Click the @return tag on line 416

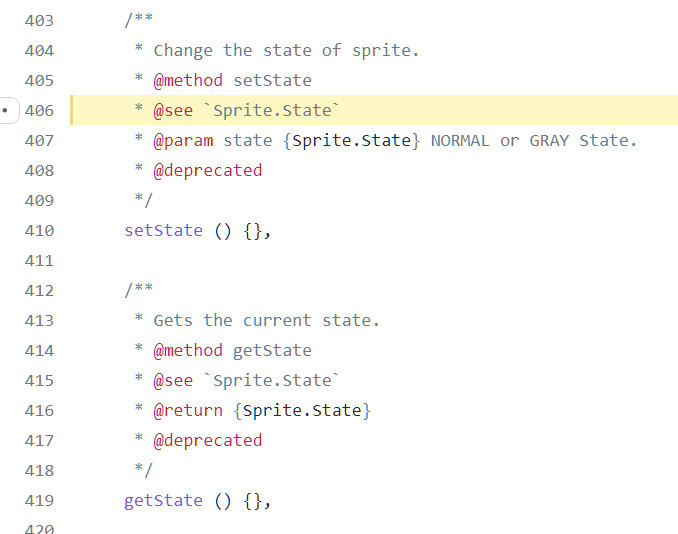tap(188, 410)
